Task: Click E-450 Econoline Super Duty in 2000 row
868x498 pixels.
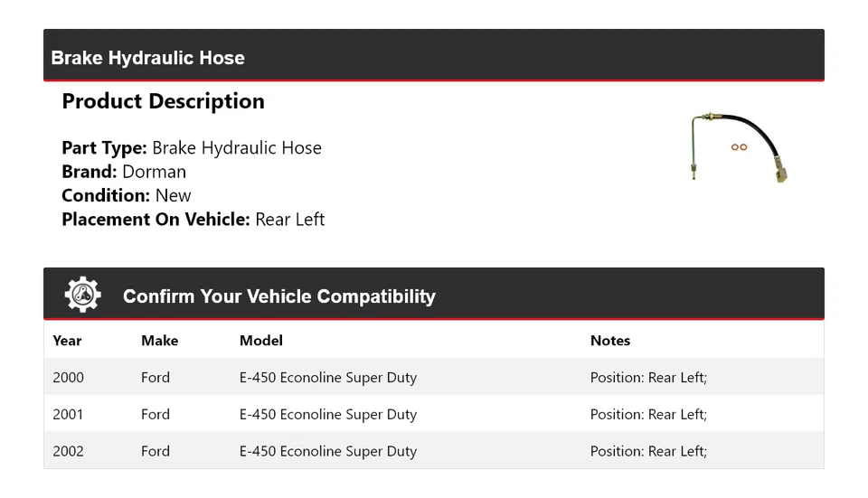Action: pyautogui.click(x=328, y=378)
